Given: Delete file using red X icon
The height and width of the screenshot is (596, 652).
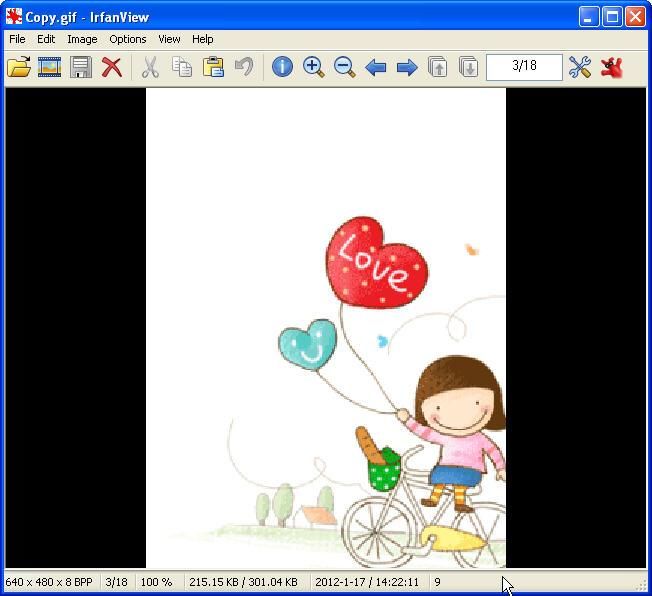Looking at the screenshot, I should [x=112, y=67].
